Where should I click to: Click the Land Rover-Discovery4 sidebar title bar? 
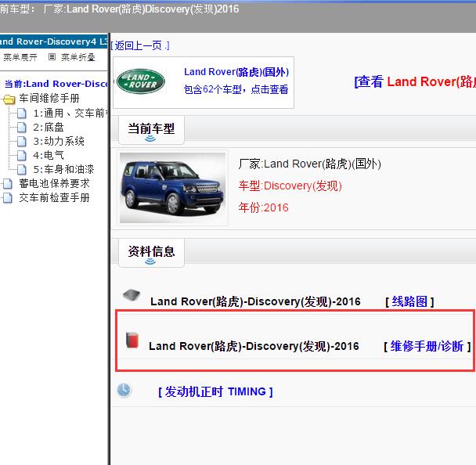[x=54, y=41]
